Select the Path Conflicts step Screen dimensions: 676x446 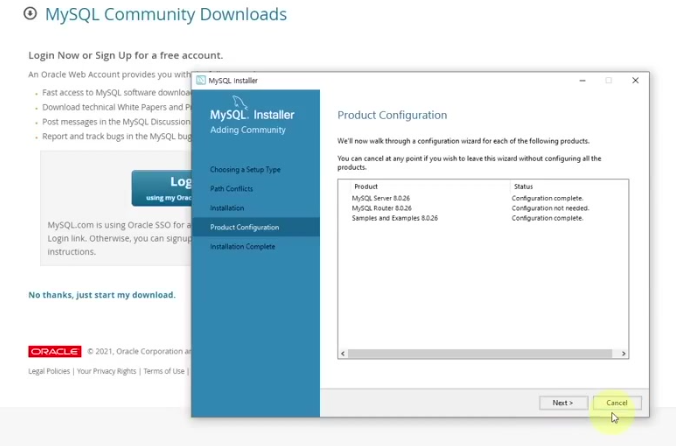(x=232, y=188)
